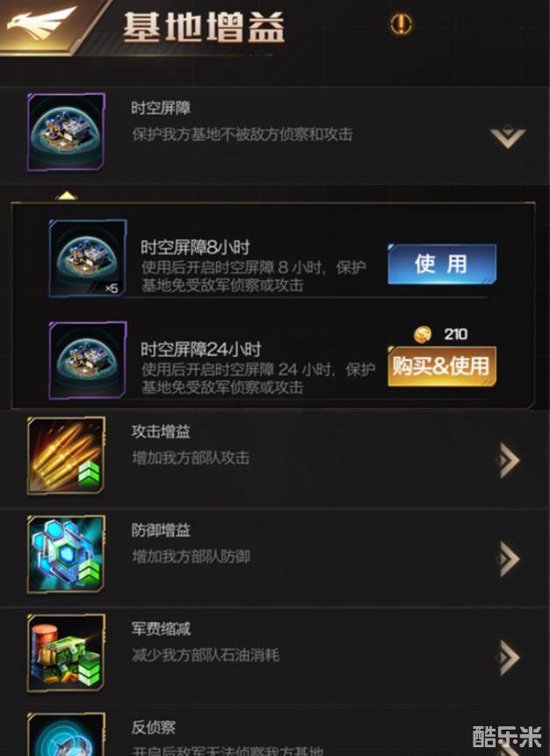Screen dimensions: 550x756
Task: Expand the 防御增益 arrow
Action: (x=508, y=558)
